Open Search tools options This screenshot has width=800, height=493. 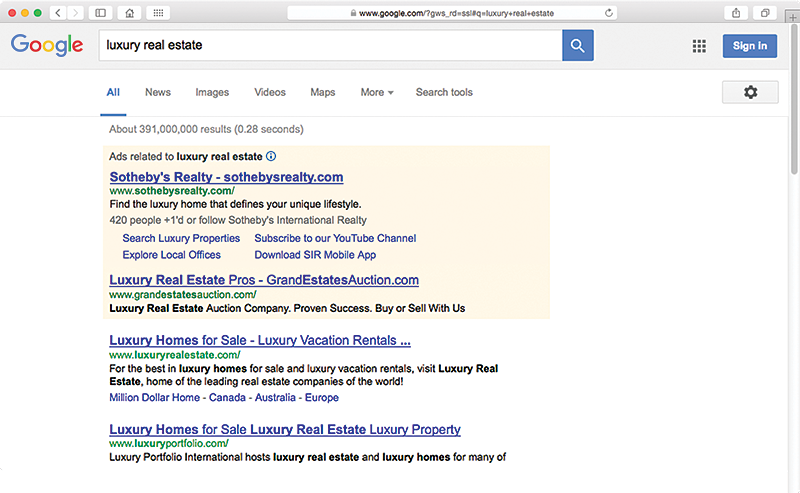(x=444, y=92)
